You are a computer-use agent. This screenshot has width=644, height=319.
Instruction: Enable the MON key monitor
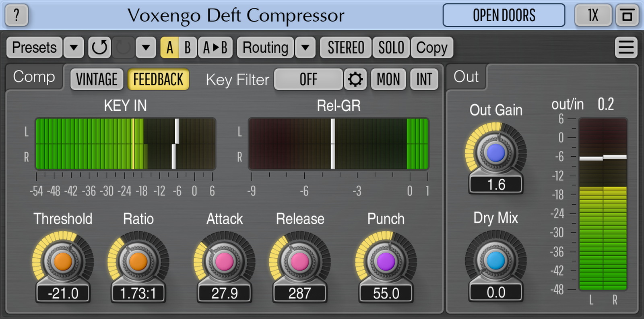(x=388, y=79)
